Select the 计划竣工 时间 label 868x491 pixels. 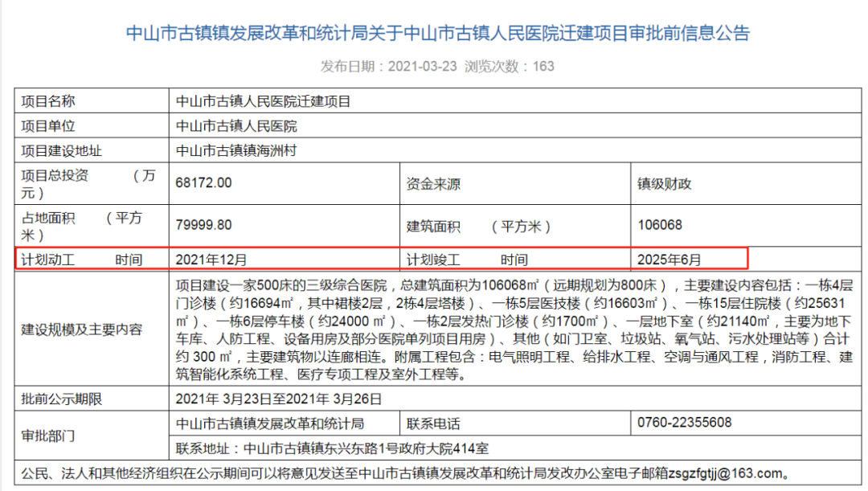pos(467,260)
